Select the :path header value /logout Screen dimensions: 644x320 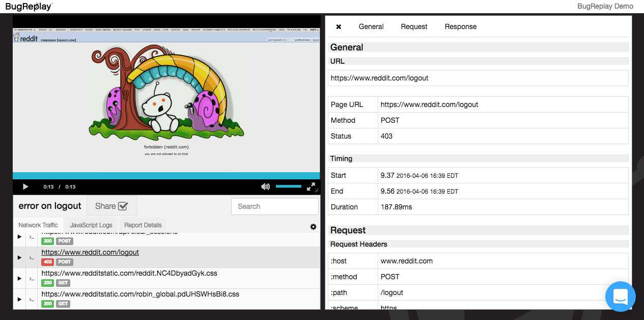point(503,292)
